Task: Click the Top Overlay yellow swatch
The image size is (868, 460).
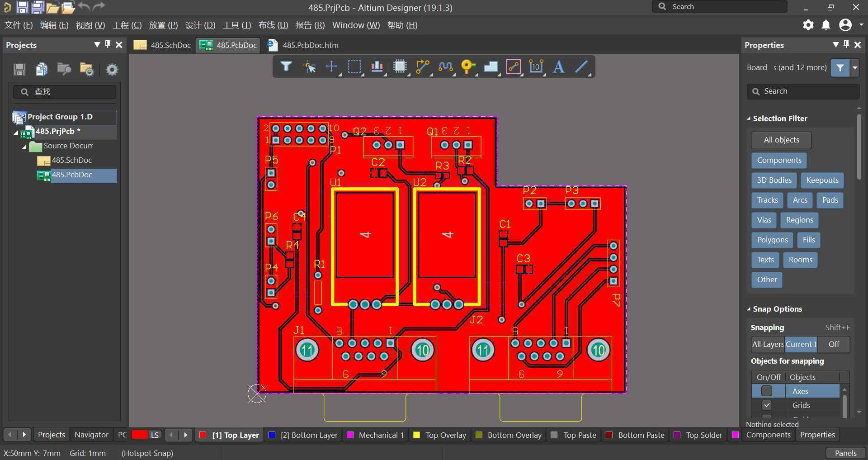Action: [416, 435]
